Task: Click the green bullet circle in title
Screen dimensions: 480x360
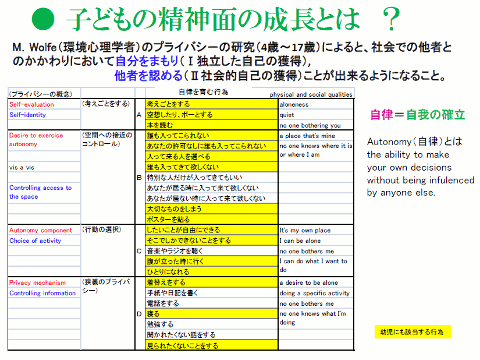Action: 43,19
